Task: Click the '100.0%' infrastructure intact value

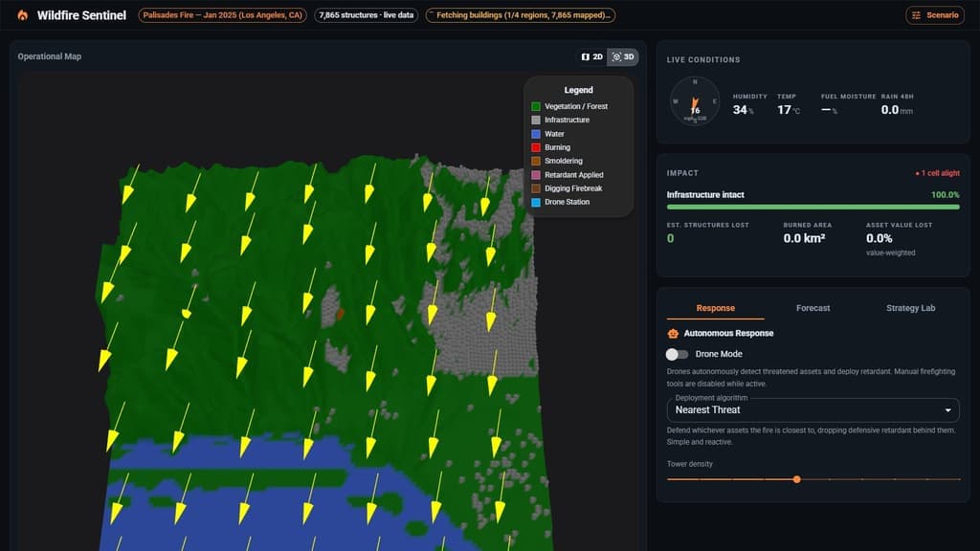Action: (x=945, y=195)
